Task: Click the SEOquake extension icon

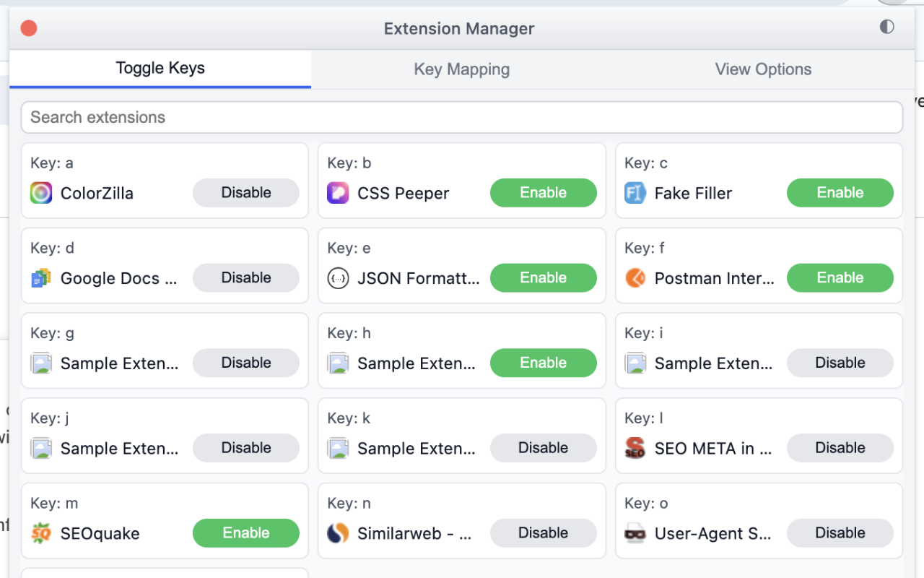Action: tap(41, 534)
